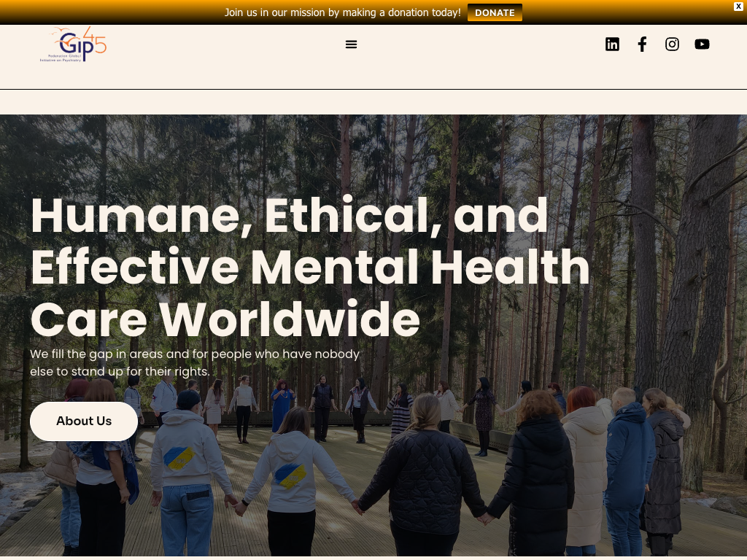Click the DONATE button in the banner

(x=495, y=13)
